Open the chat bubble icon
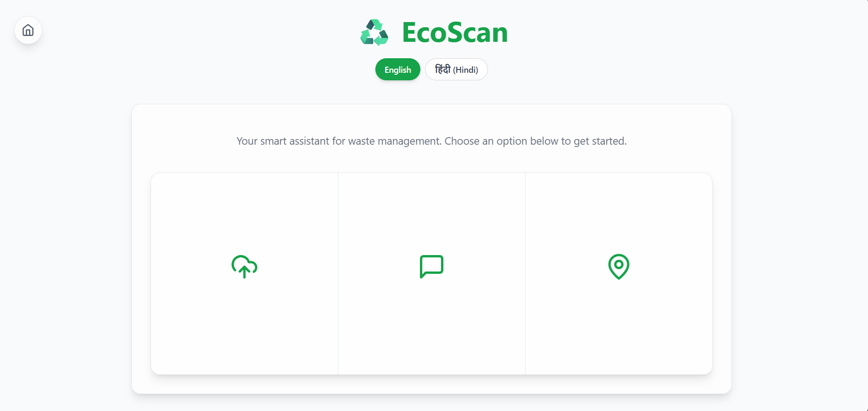 [x=432, y=267]
